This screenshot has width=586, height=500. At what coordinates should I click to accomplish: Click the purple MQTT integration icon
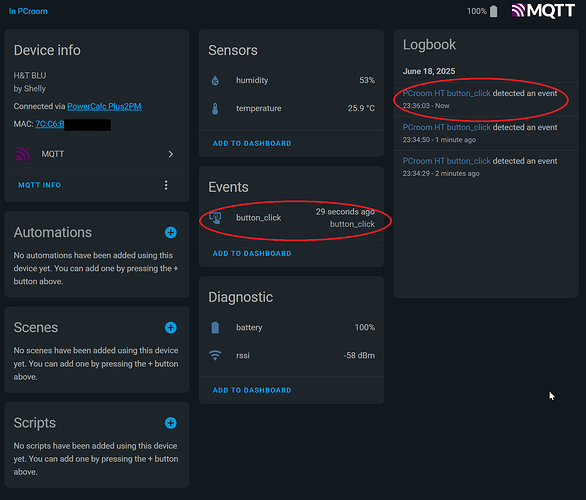[x=23, y=154]
